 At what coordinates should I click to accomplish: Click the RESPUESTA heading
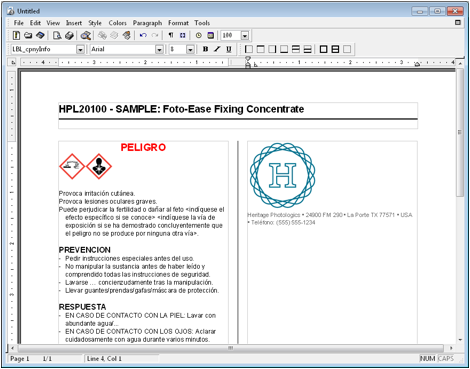point(82,307)
